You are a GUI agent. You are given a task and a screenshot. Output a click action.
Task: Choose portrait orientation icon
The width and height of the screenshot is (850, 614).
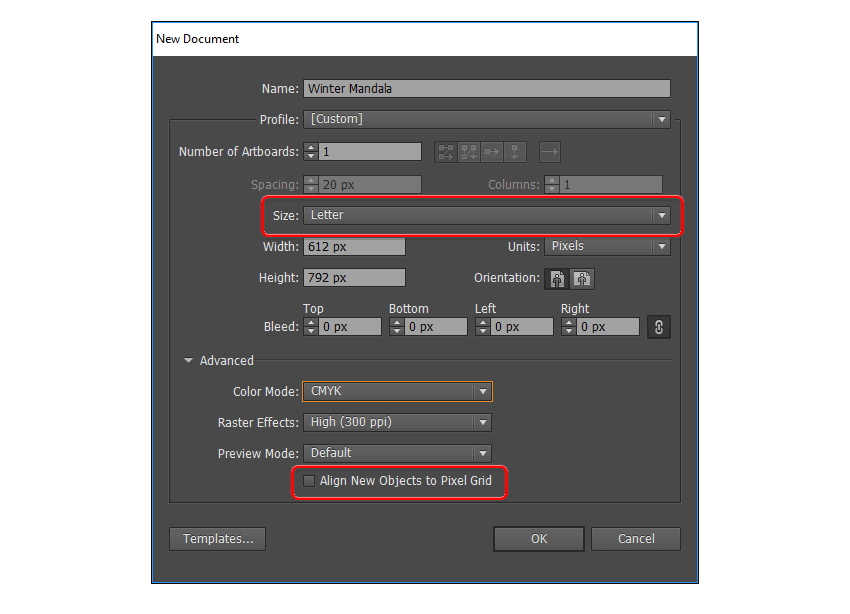(557, 279)
